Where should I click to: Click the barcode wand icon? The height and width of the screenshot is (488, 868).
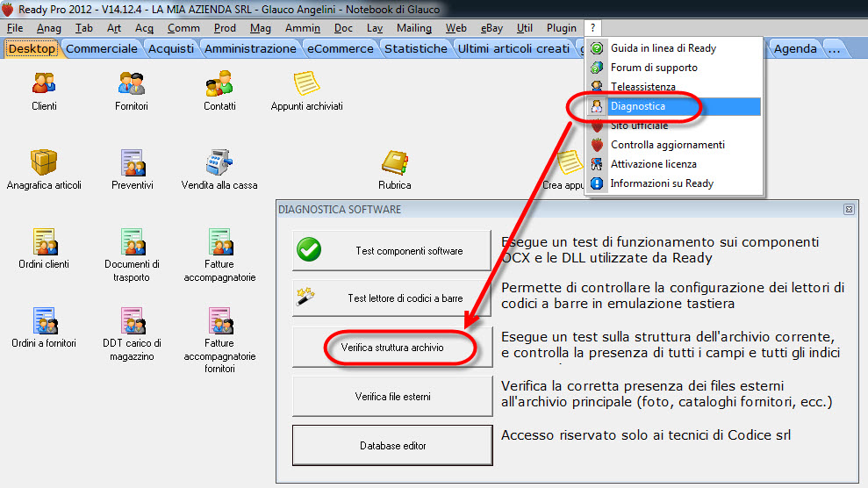click(x=305, y=296)
